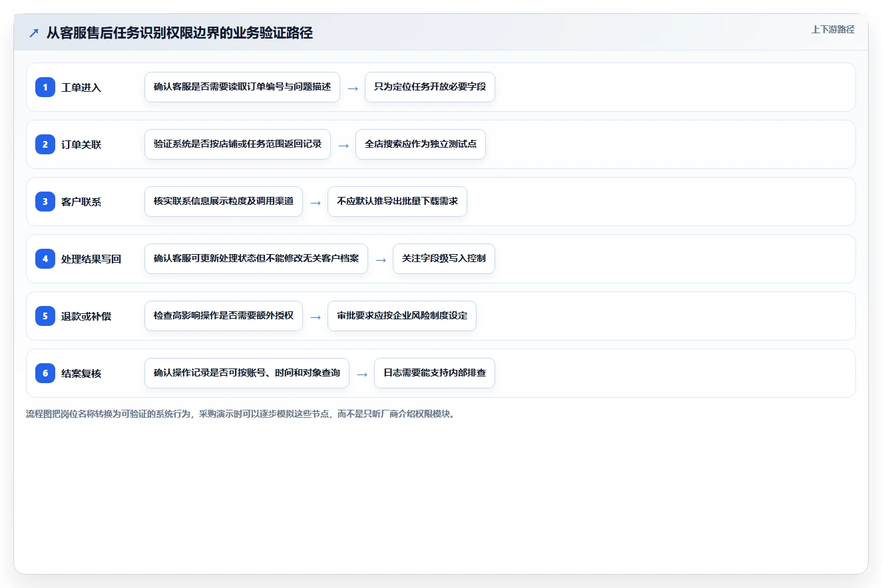This screenshot has height=588, width=882.
Task: Click box 不应默认推导出批量下载需求
Action: pos(397,202)
